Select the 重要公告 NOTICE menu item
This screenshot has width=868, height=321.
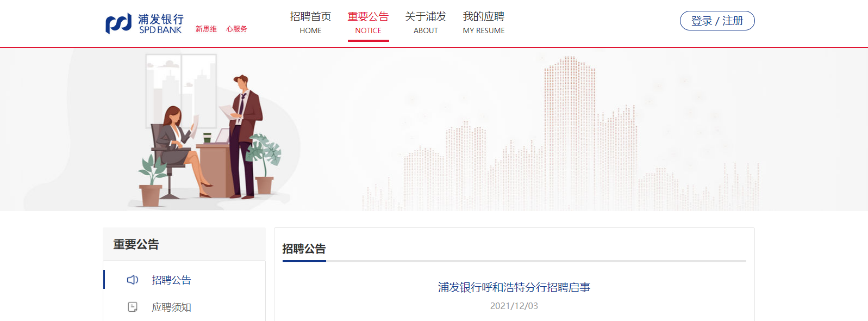pos(368,23)
